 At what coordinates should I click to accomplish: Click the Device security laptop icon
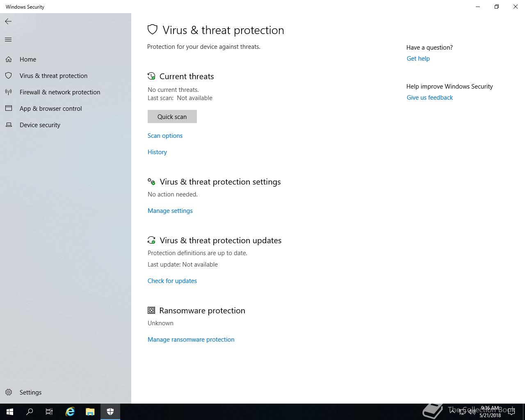(9, 125)
